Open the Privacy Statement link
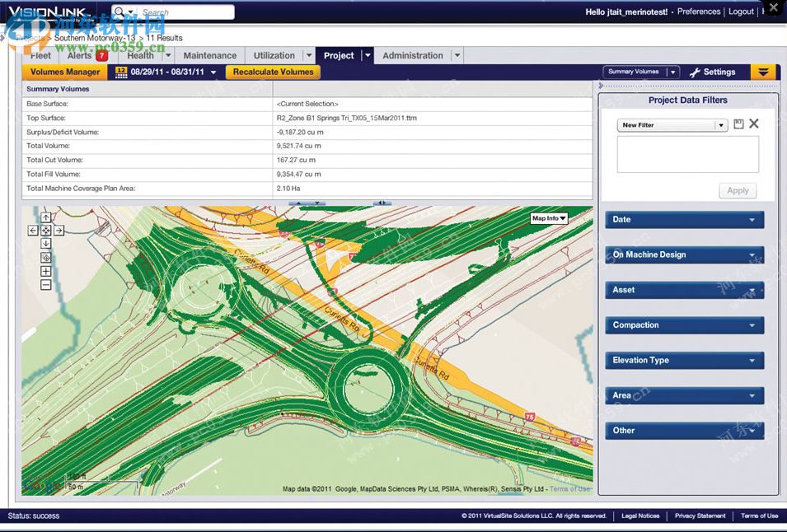 tap(700, 516)
